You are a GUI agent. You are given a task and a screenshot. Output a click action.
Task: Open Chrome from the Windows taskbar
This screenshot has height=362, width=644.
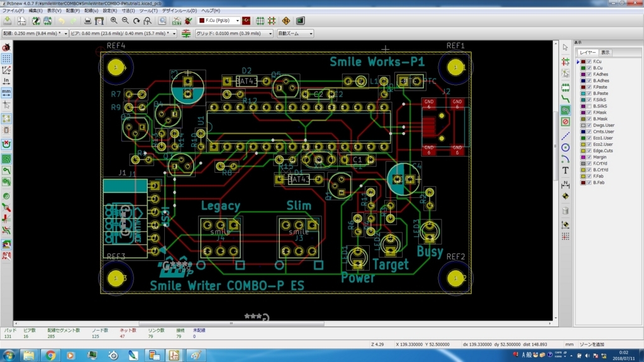click(50, 355)
